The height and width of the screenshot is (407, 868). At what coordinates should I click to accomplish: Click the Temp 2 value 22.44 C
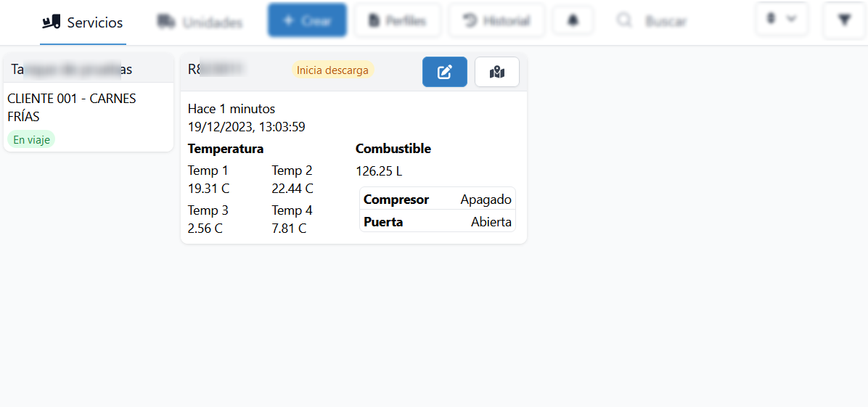pyautogui.click(x=292, y=189)
